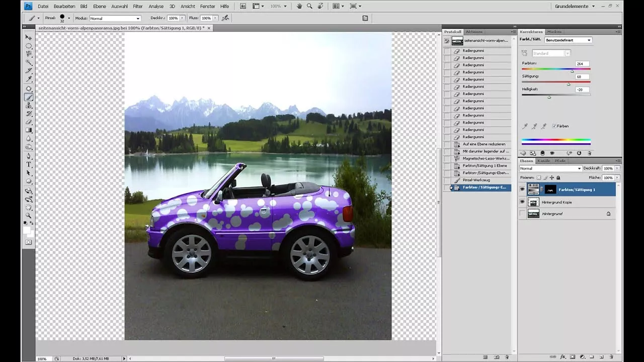Viewport: 644px width, 362px height.
Task: Switch to the Kanäle tab
Action: click(x=544, y=161)
